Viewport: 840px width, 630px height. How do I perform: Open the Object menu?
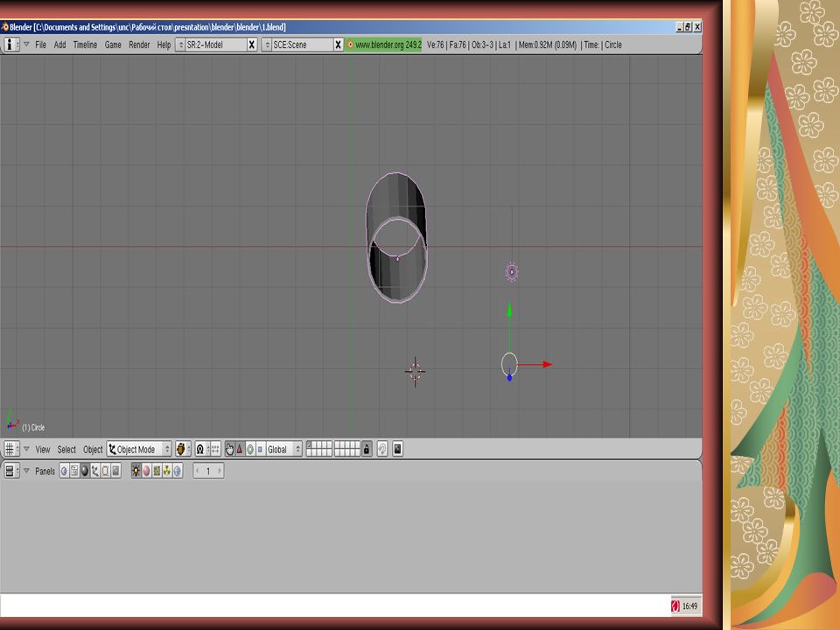(x=93, y=450)
